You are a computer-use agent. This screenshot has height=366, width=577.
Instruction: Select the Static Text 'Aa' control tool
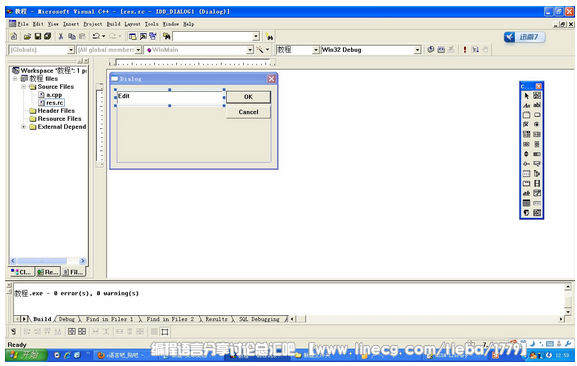coord(527,105)
